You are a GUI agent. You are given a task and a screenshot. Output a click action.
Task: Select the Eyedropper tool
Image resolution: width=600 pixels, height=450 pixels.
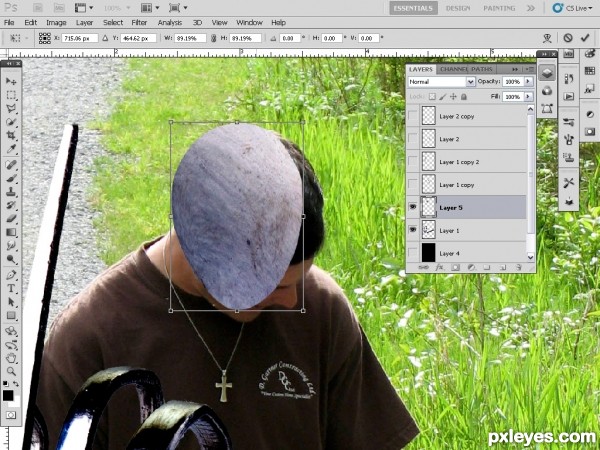click(11, 149)
